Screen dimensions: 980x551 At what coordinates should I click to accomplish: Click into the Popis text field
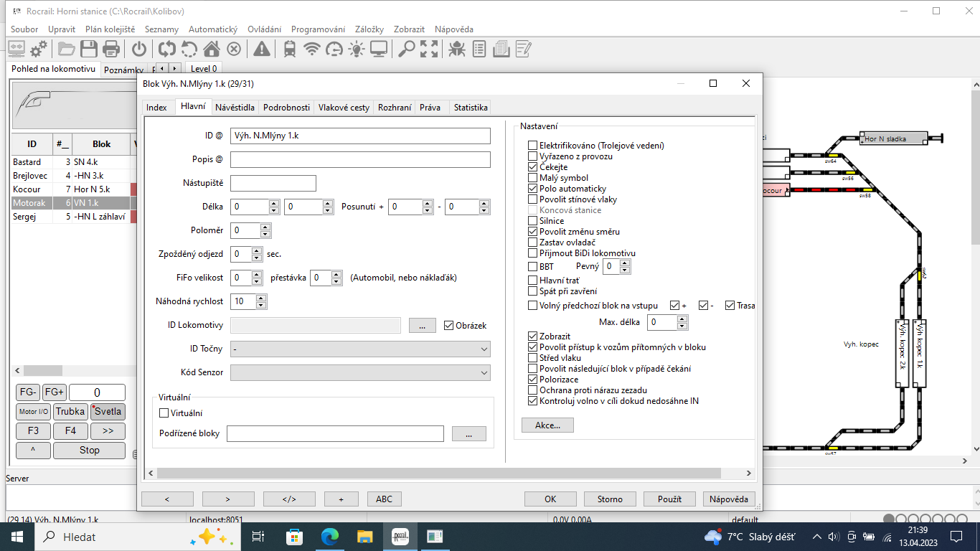pyautogui.click(x=360, y=160)
